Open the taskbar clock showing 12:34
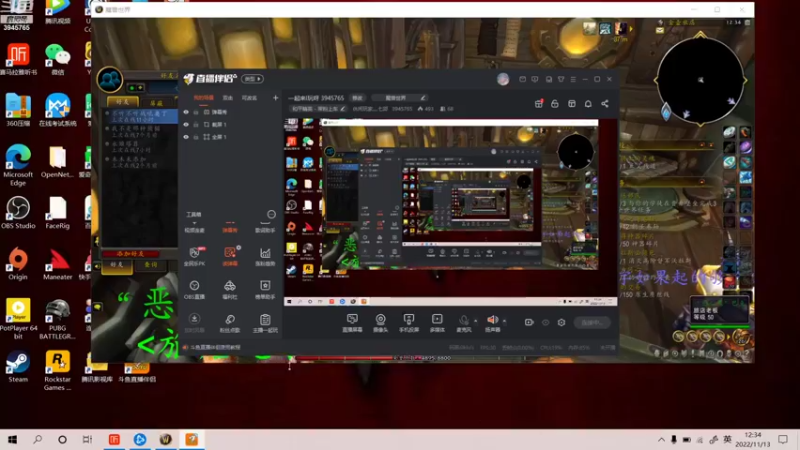 pyautogui.click(x=753, y=439)
